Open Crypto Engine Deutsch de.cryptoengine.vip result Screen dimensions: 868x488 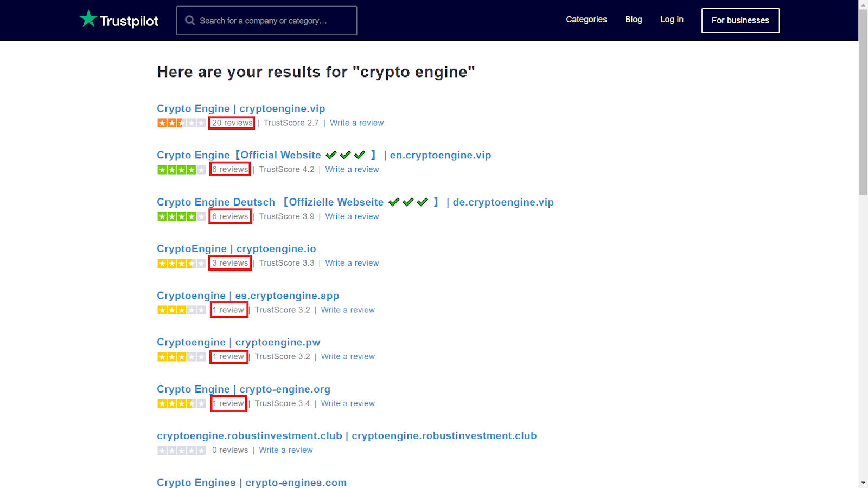[355, 202]
